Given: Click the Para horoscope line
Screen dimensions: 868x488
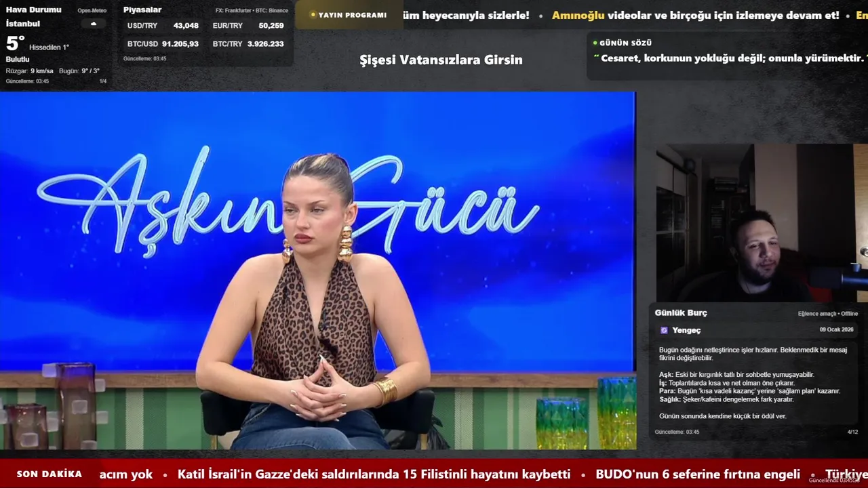Looking at the screenshot, I should tap(749, 391).
